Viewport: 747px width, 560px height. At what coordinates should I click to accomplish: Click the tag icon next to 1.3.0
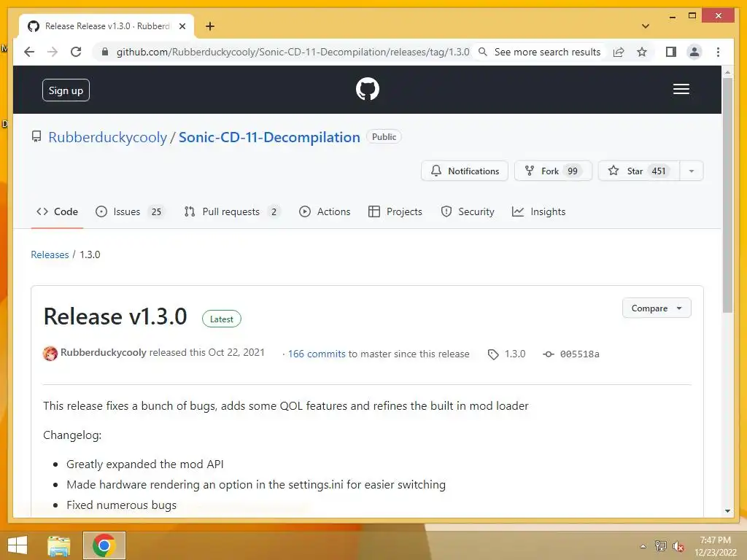493,354
